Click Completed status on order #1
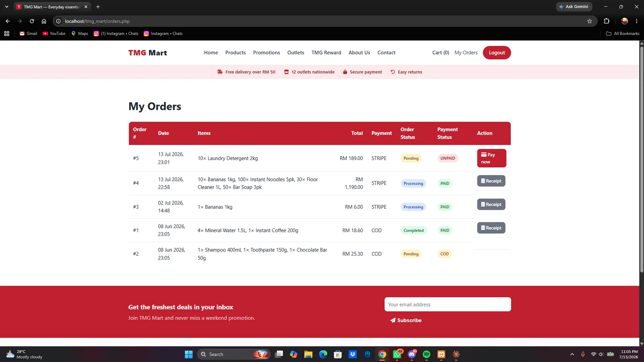 (413, 230)
